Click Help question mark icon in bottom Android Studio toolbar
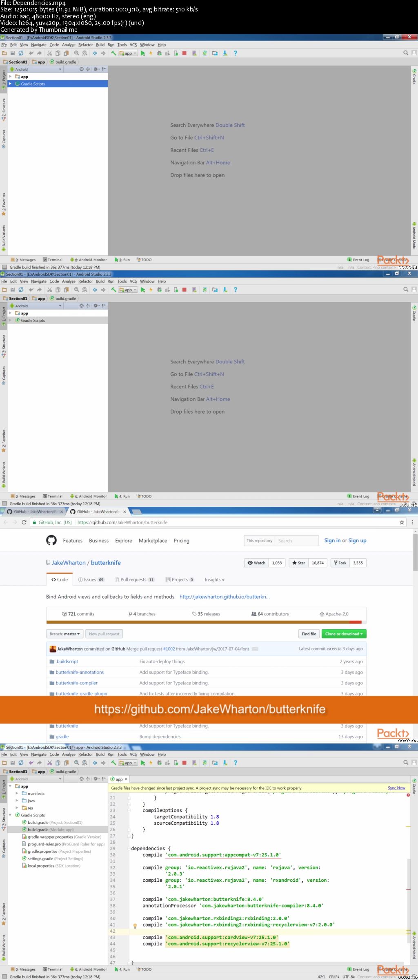The height and width of the screenshot is (980, 418). click(x=235, y=763)
